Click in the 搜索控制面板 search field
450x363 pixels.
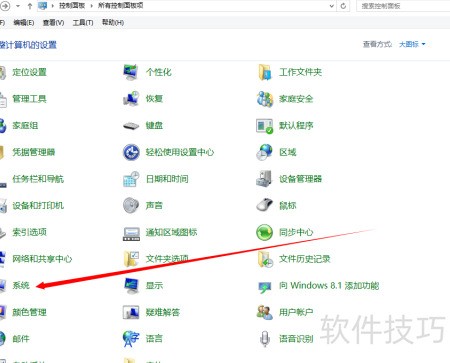(403, 6)
